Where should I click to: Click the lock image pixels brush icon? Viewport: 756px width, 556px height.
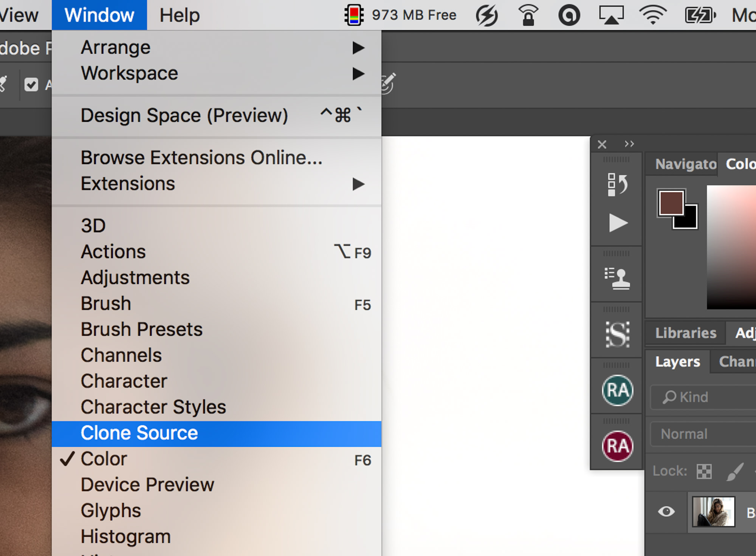[x=735, y=471]
